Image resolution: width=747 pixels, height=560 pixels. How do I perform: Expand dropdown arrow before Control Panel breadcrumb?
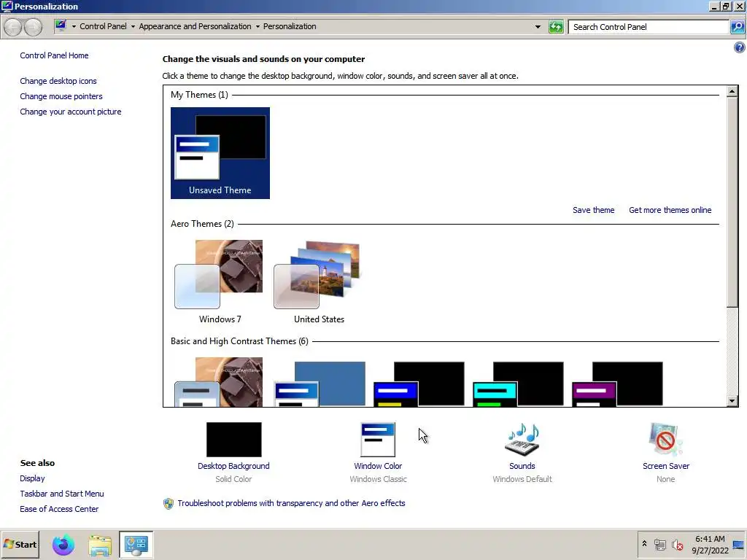pyautogui.click(x=74, y=27)
